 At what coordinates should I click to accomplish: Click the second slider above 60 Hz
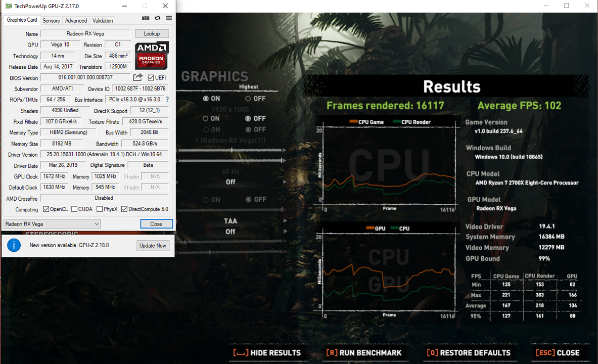tap(230, 161)
